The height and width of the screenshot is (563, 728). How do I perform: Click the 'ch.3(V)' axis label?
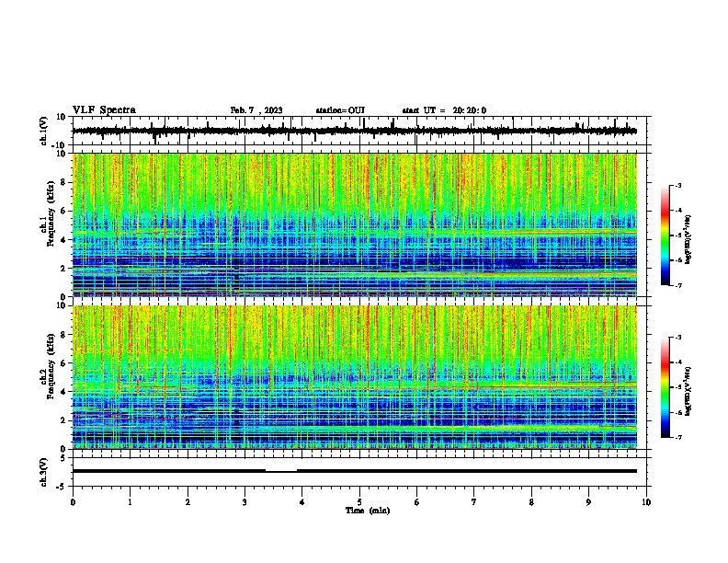44,472
